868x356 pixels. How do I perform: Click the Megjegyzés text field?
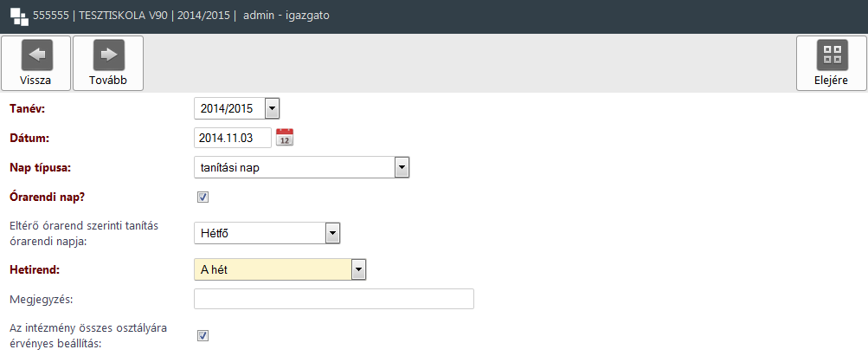coord(334,299)
